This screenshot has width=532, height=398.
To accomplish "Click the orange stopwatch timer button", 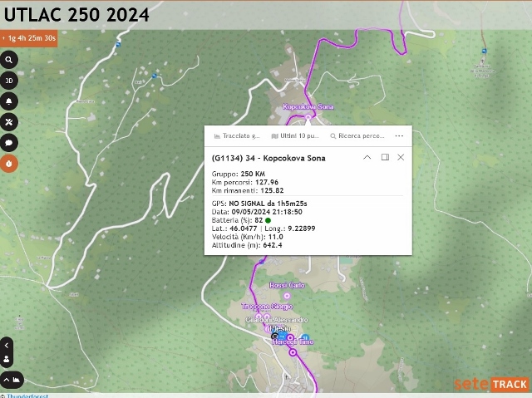I will [x=9, y=164].
